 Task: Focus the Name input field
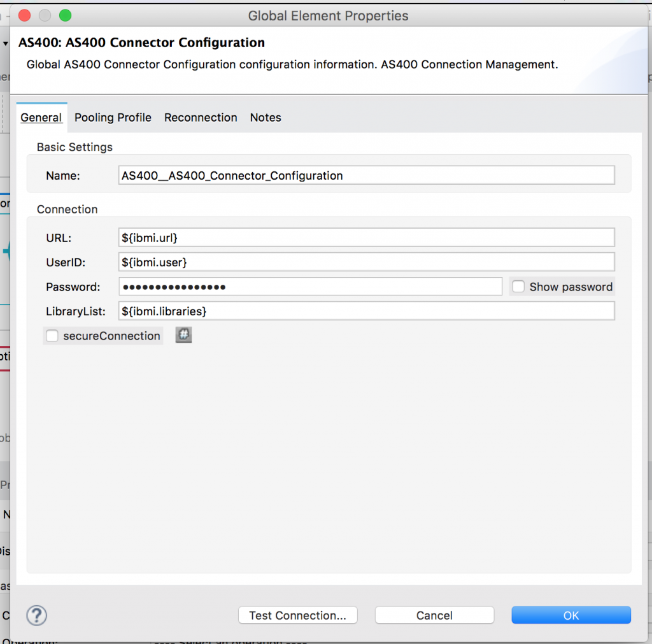366,176
